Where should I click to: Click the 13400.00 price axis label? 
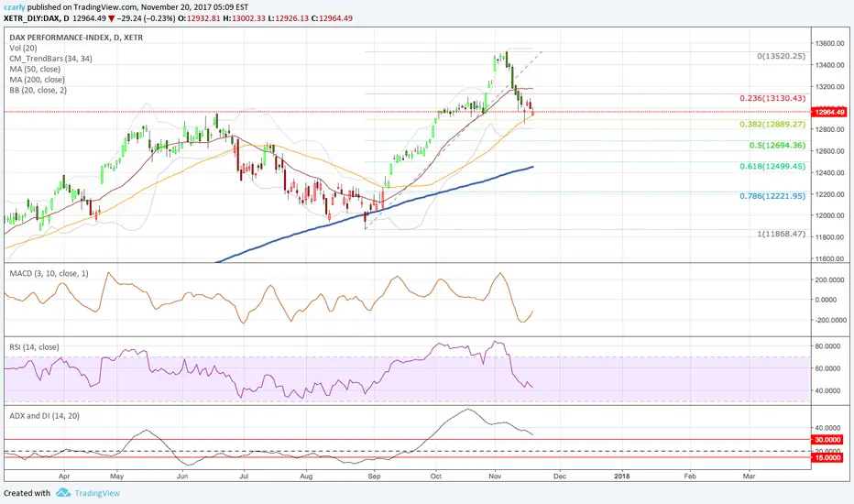pyautogui.click(x=829, y=65)
